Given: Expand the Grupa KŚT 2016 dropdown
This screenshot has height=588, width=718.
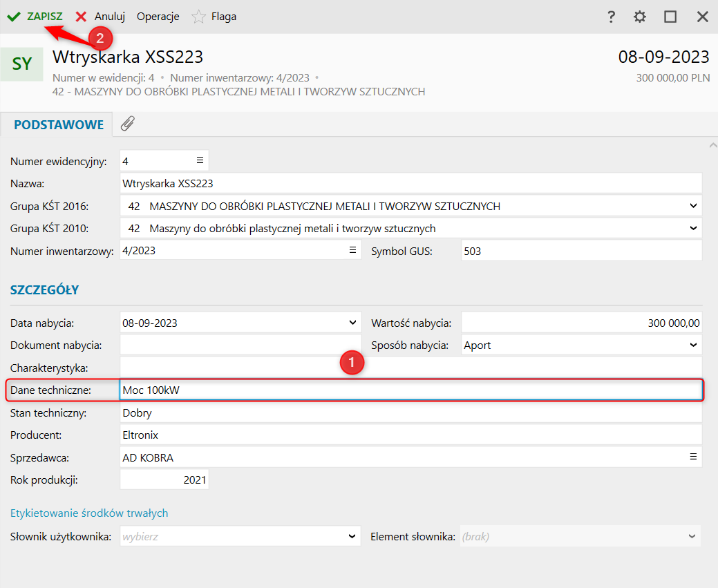Looking at the screenshot, I should click(x=693, y=206).
